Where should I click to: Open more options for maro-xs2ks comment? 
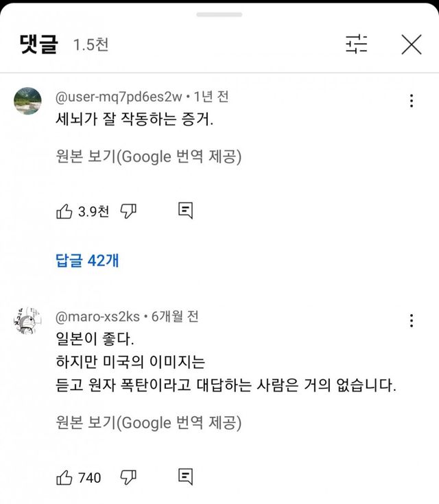(412, 321)
